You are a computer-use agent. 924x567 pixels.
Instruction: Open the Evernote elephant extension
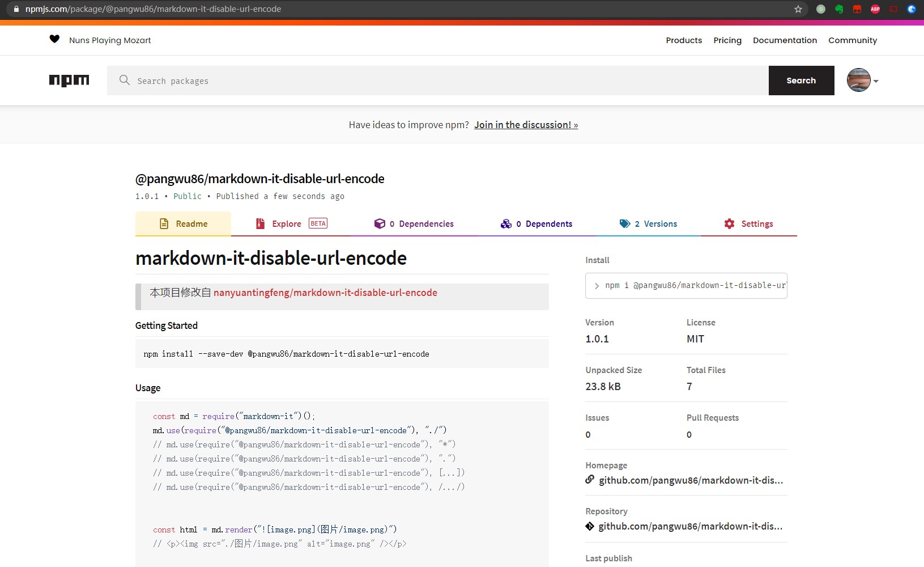tap(839, 9)
